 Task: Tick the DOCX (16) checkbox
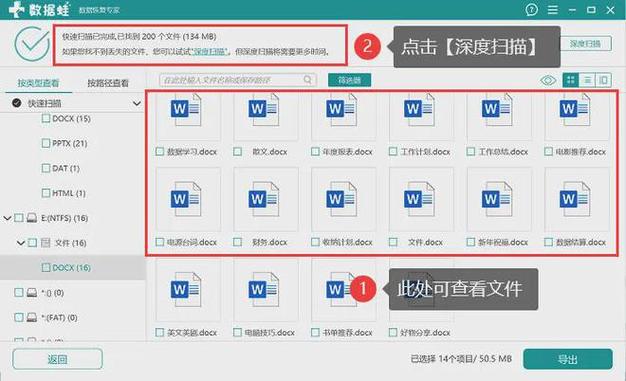46,267
